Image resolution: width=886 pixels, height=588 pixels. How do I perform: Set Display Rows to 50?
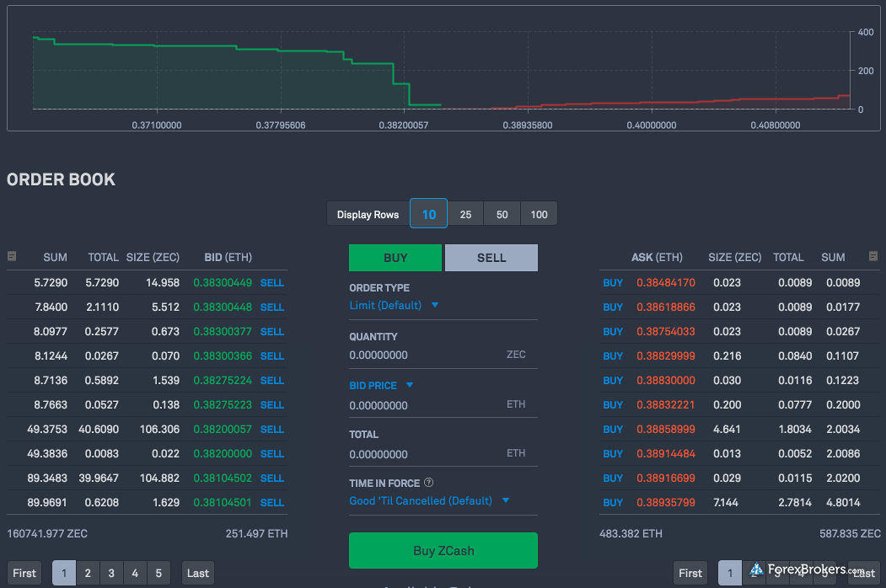(502, 214)
